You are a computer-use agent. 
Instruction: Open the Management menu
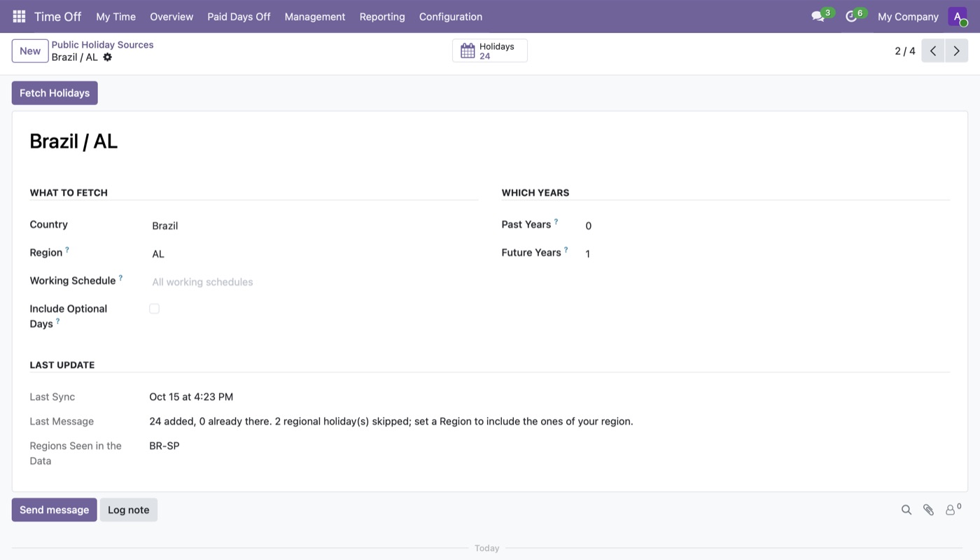coord(315,17)
